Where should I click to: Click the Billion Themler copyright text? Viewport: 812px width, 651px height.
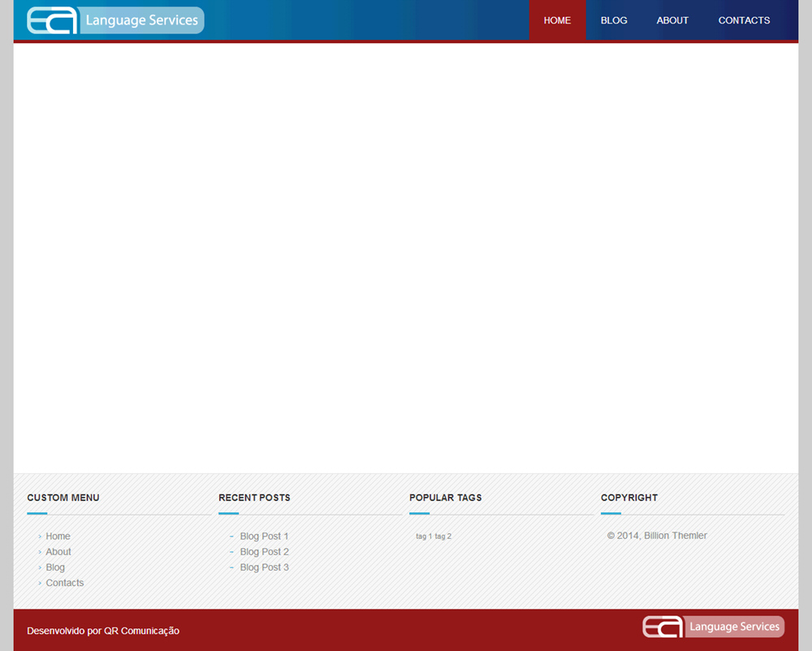pos(657,536)
